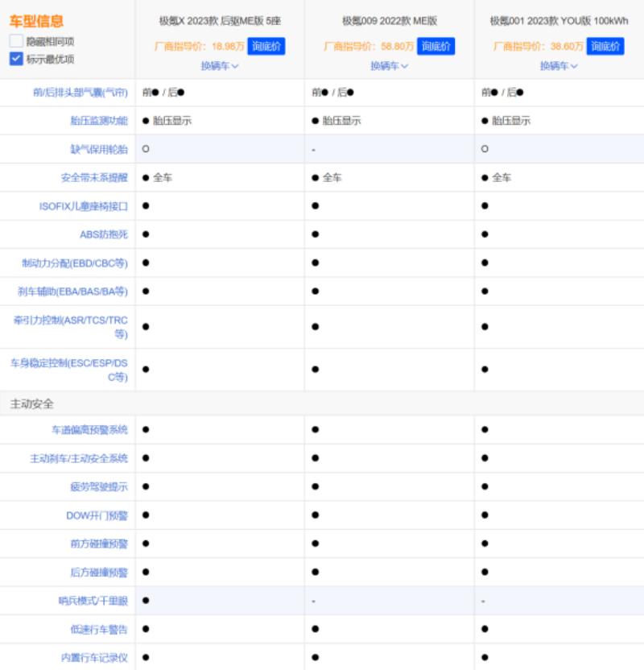644x670 pixels.
Task: Click 询底价 button for 极氪001 38.60万
Action: click(x=605, y=46)
